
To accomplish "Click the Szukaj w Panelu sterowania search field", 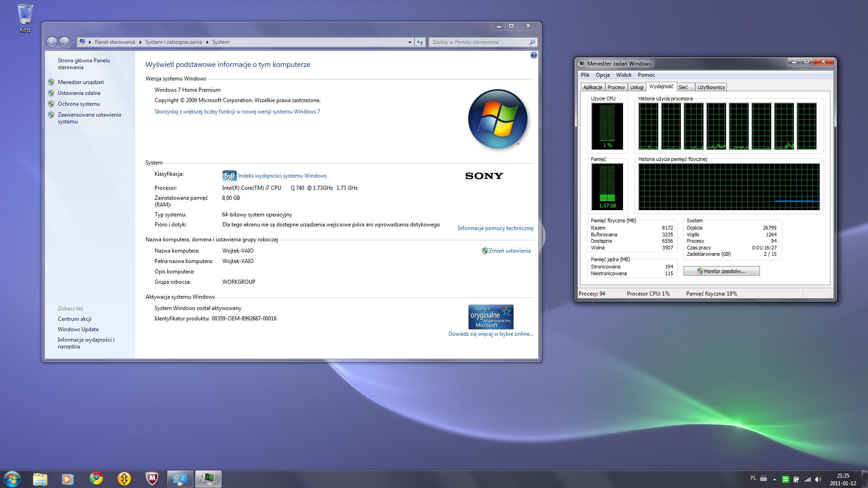I will [x=479, y=42].
